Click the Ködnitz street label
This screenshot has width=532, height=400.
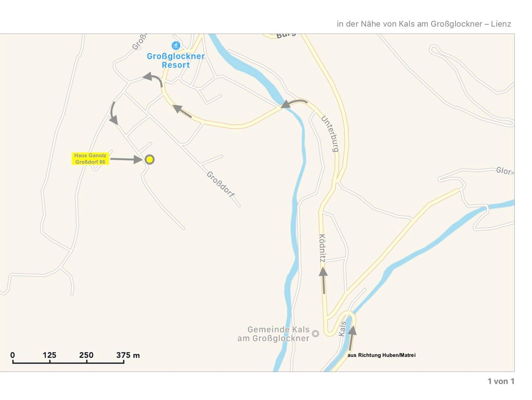(322, 248)
